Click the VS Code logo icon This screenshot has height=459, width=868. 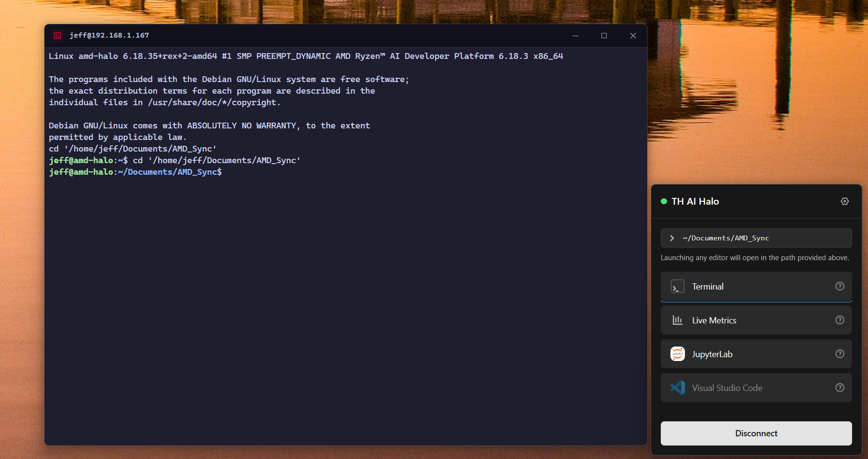(677, 388)
